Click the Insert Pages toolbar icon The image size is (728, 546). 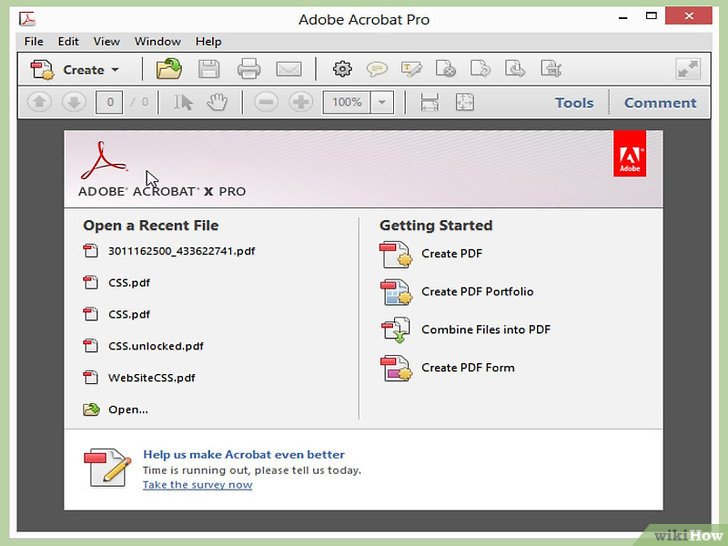point(551,69)
